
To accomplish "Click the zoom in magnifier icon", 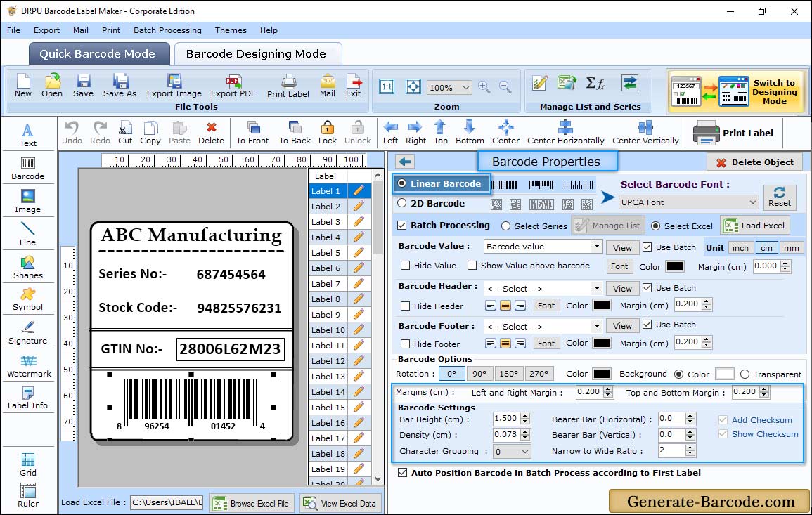I will click(x=484, y=87).
